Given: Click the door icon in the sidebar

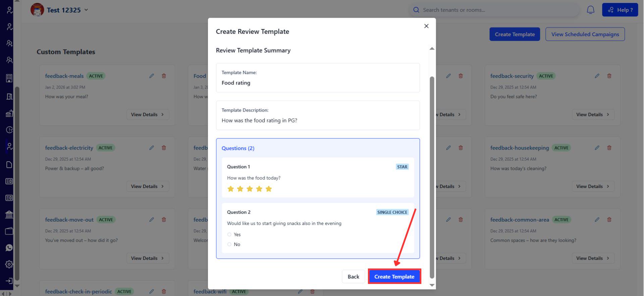Looking at the screenshot, I should click(x=9, y=97).
